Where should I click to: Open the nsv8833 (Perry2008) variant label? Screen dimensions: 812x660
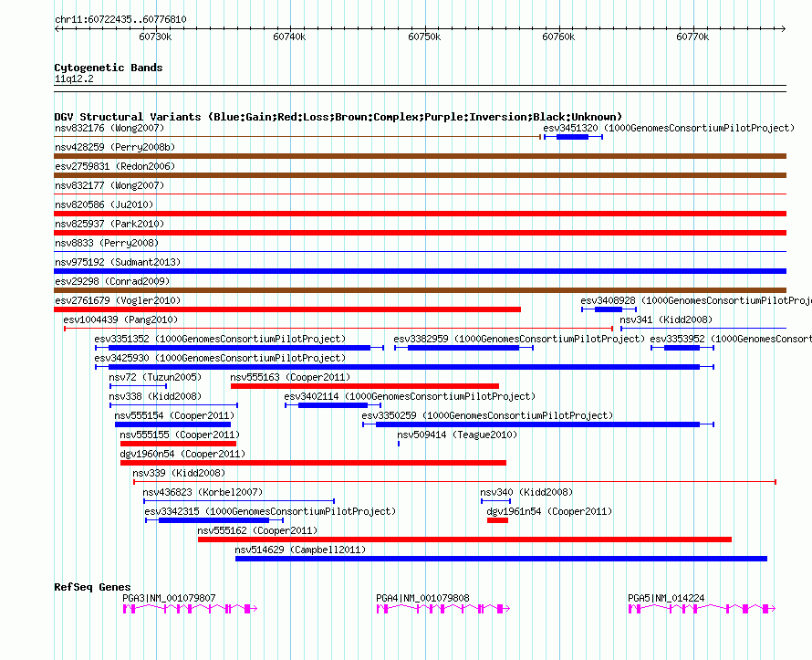107,243
